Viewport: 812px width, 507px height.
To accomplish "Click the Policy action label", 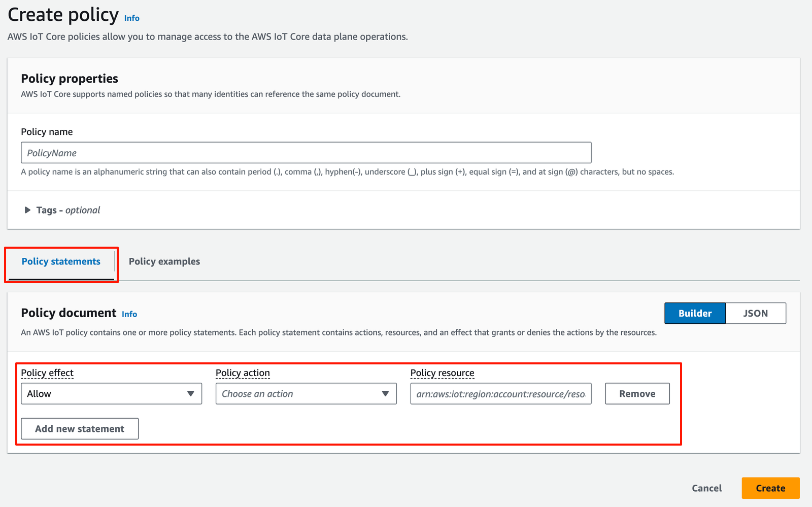I will (x=243, y=373).
